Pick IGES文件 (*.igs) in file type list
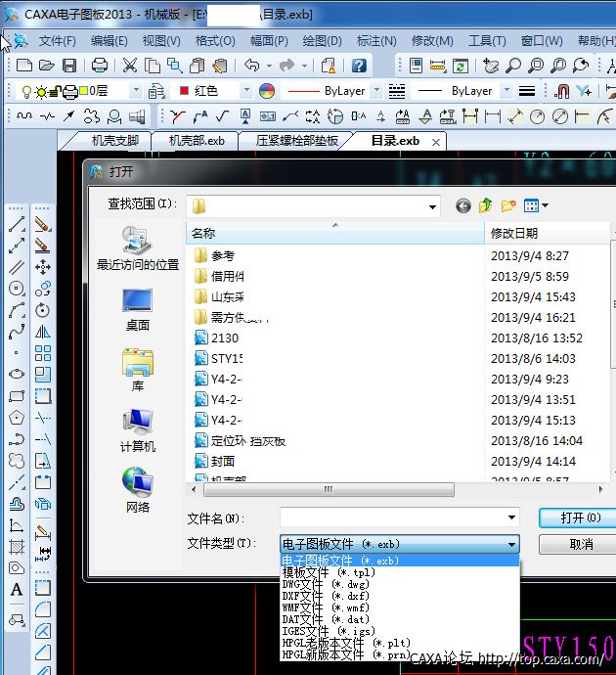The image size is (616, 675). tap(328, 631)
